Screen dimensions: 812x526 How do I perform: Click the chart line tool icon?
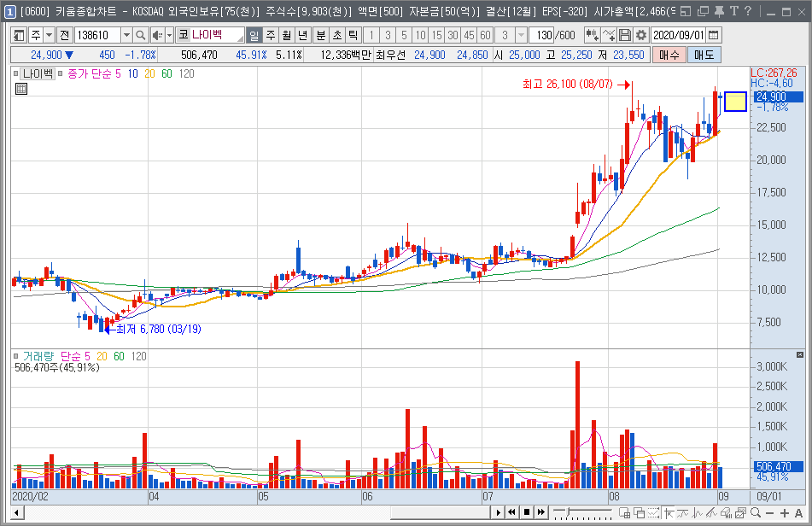pyautogui.click(x=609, y=35)
